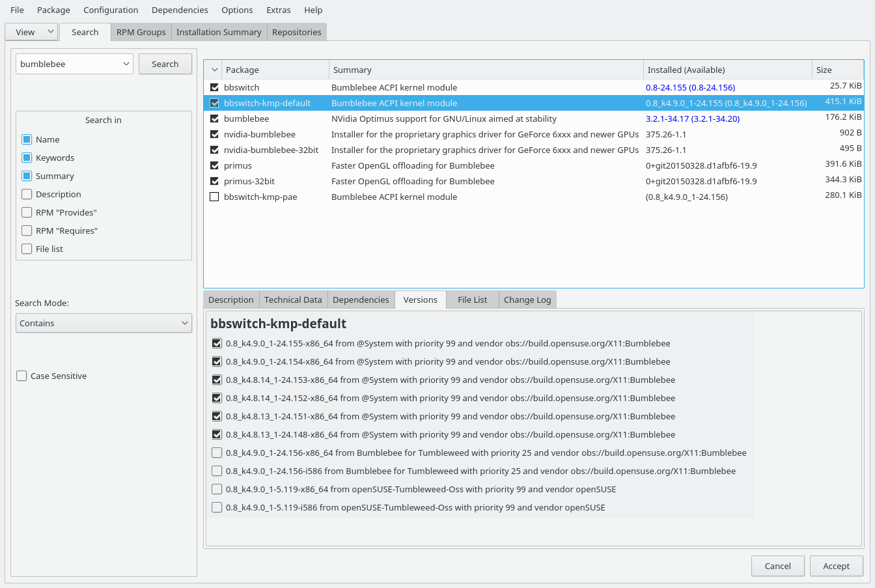This screenshot has width=875, height=588.
Task: Select version 0.8_k4.9.0_1-24.156-x86_64 from Bumblebee repo
Action: point(217,453)
